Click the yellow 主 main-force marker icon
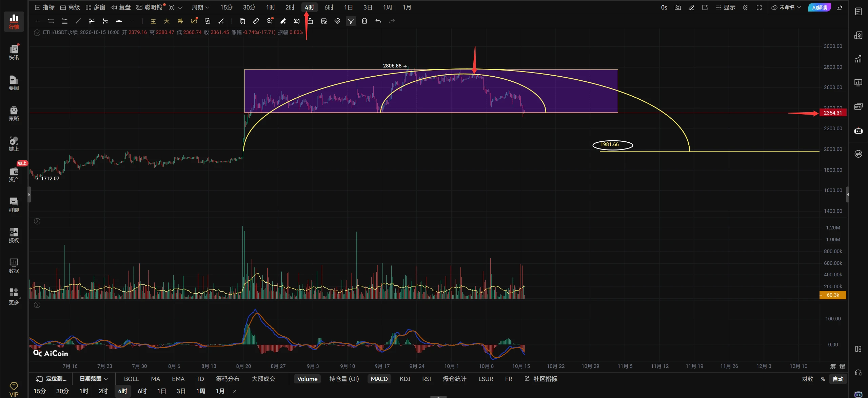This screenshot has height=398, width=868. tap(153, 21)
